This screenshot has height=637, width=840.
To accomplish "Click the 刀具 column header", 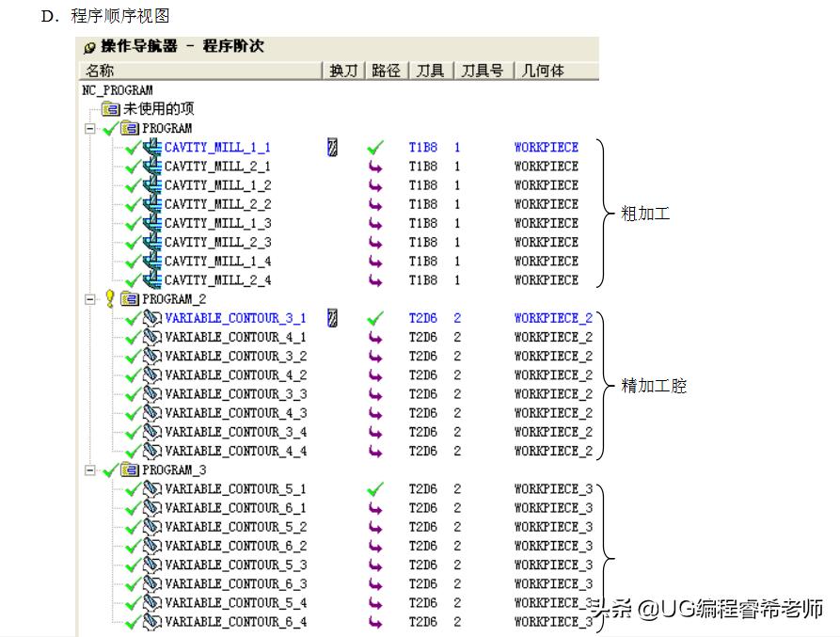I will 430,70.
